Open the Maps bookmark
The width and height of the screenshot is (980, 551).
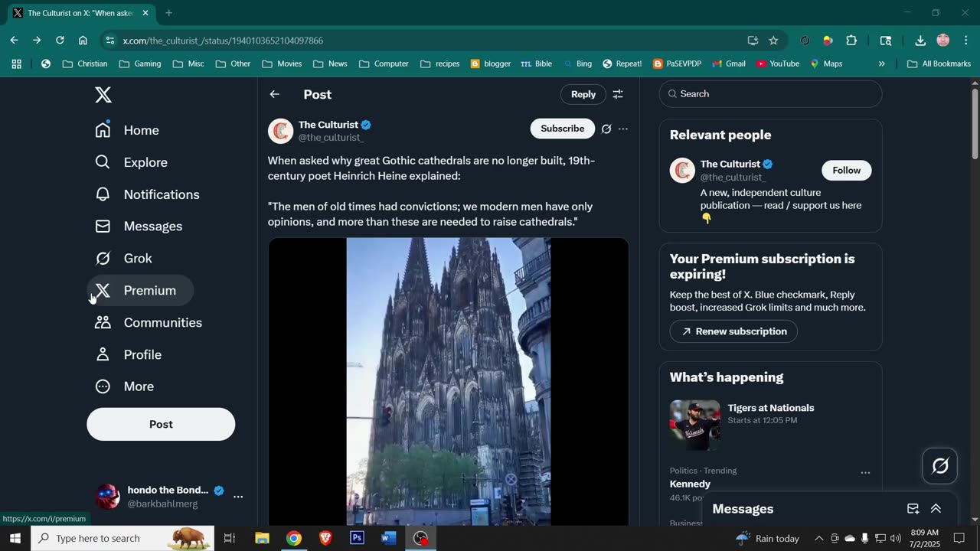tap(825, 64)
